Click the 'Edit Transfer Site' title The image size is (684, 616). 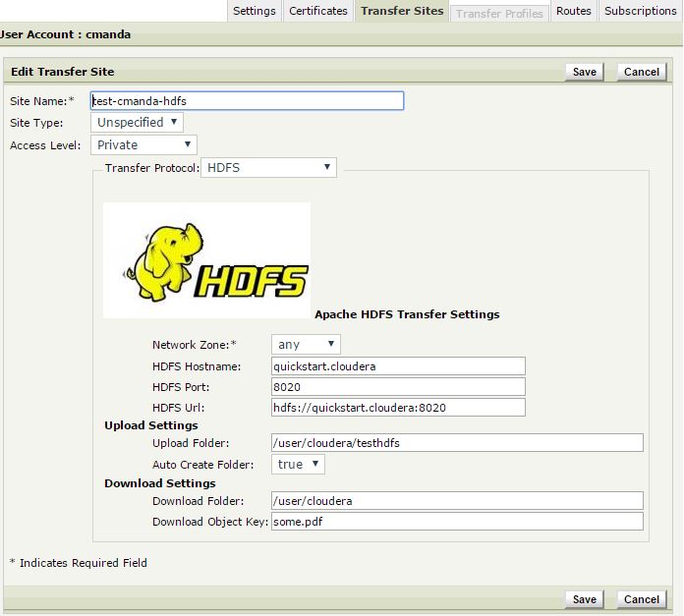click(62, 72)
